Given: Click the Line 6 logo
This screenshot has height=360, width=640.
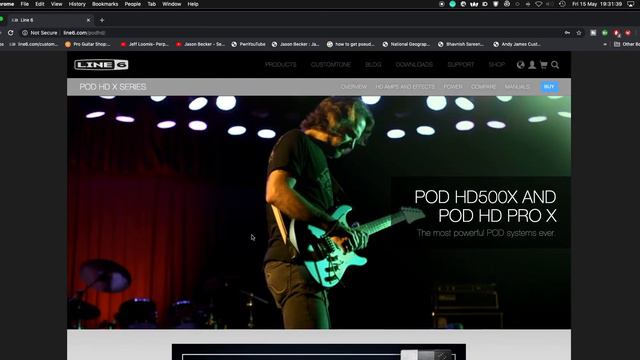Looking at the screenshot, I should pyautogui.click(x=101, y=64).
